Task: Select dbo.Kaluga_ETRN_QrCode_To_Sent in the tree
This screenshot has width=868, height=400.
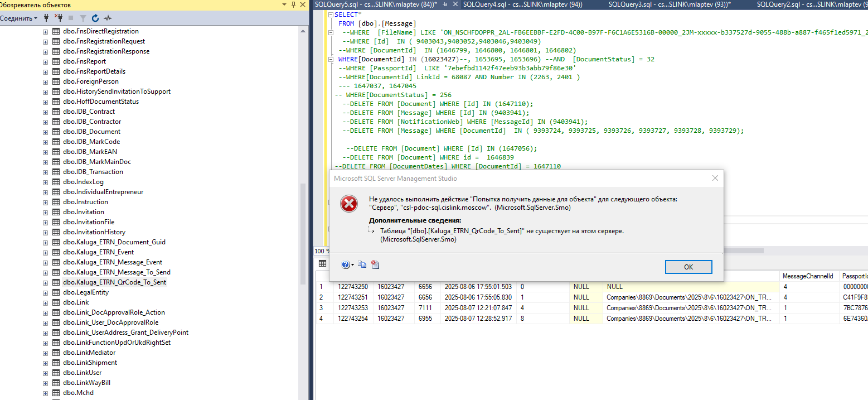Action: pos(114,282)
